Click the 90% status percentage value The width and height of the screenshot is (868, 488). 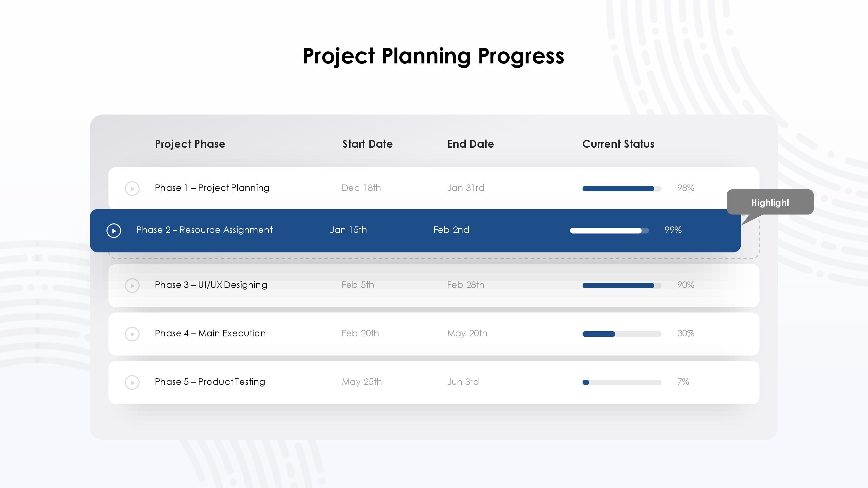(686, 285)
